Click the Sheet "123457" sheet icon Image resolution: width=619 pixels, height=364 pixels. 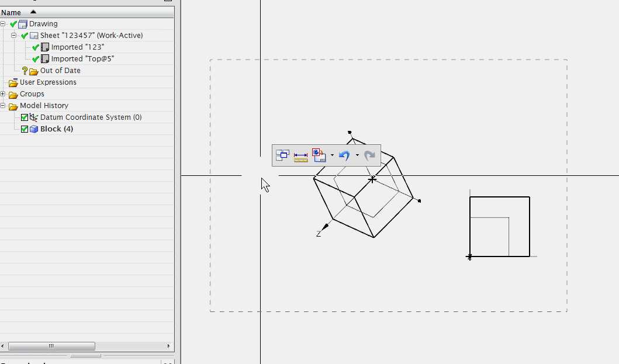click(34, 36)
